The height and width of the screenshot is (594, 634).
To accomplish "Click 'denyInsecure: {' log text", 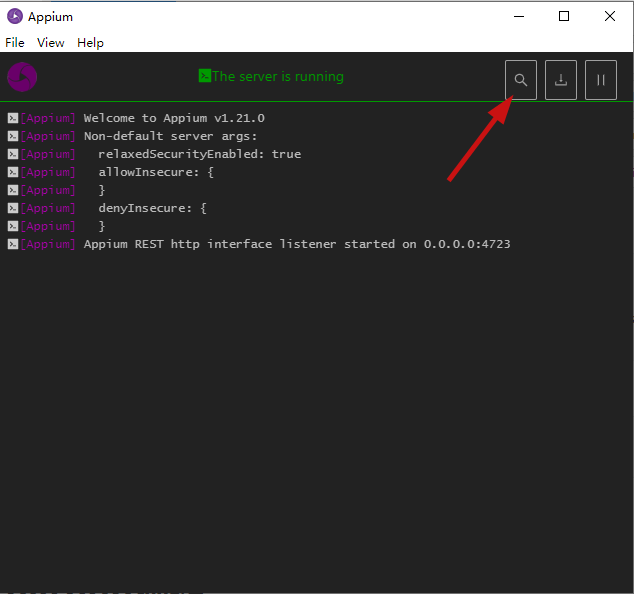I will (x=152, y=208).
